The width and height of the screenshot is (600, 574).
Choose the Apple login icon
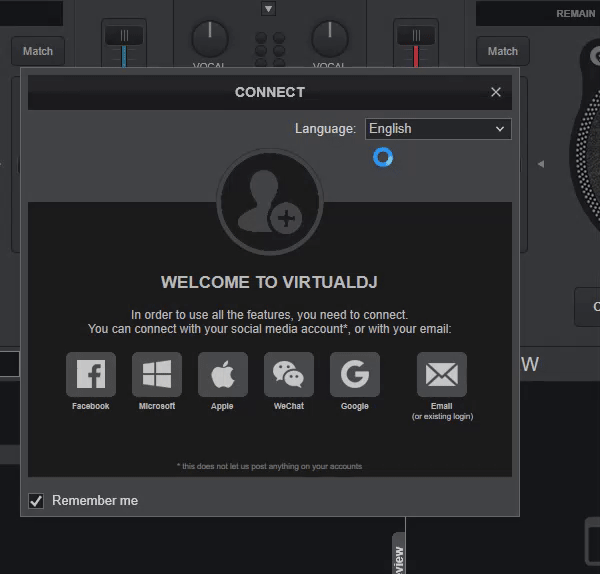click(223, 374)
